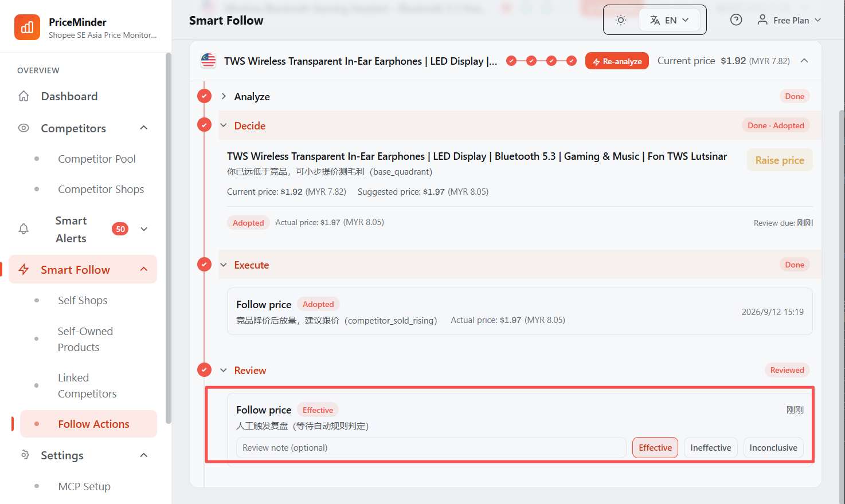The image size is (845, 504).
Task: Click the Execute step check circle
Action: (x=204, y=264)
